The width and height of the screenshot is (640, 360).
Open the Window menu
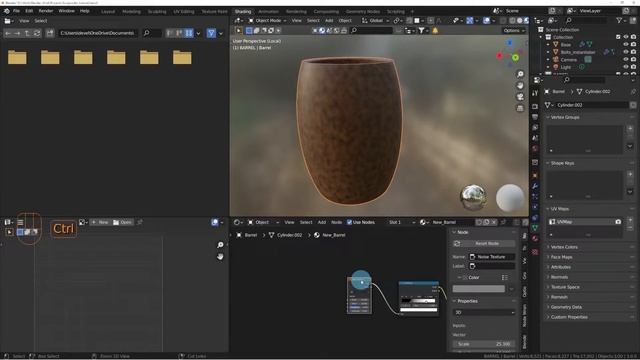[x=66, y=11]
